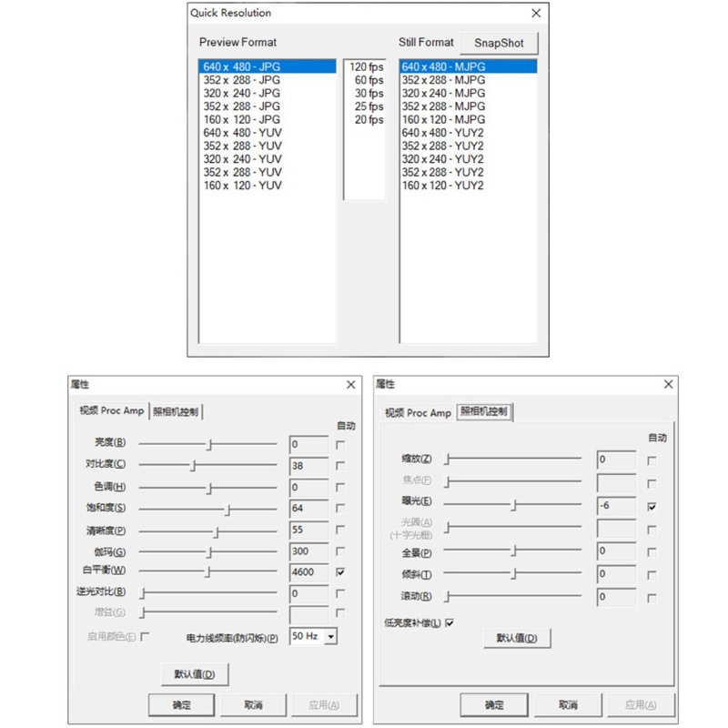The width and height of the screenshot is (728, 728).
Task: Click the 清晰度(P) value field showing 55
Action: click(308, 530)
